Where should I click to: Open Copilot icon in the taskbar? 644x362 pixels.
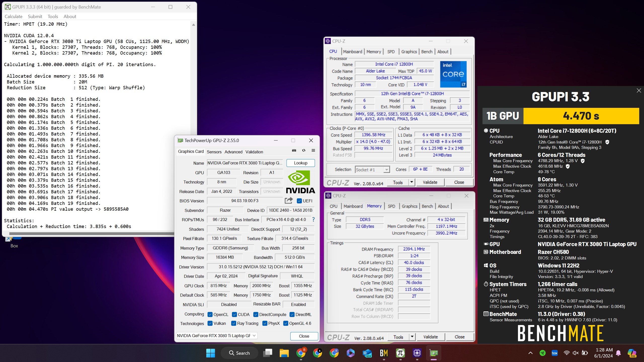tap(350, 353)
